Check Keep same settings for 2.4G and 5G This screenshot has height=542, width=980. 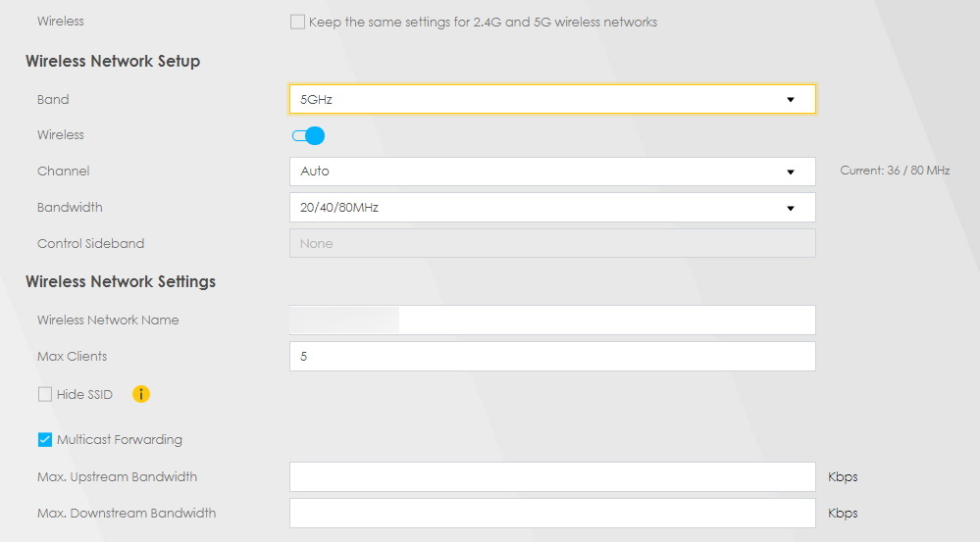[297, 22]
